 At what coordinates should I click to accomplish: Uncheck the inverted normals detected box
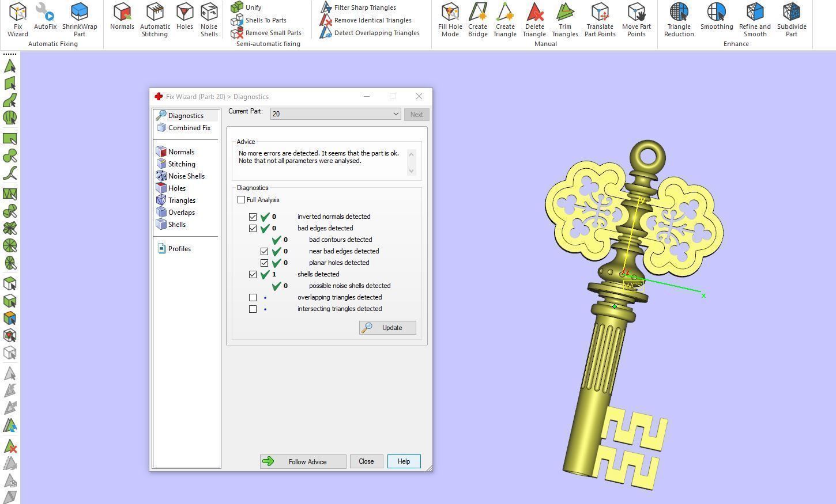pyautogui.click(x=253, y=217)
